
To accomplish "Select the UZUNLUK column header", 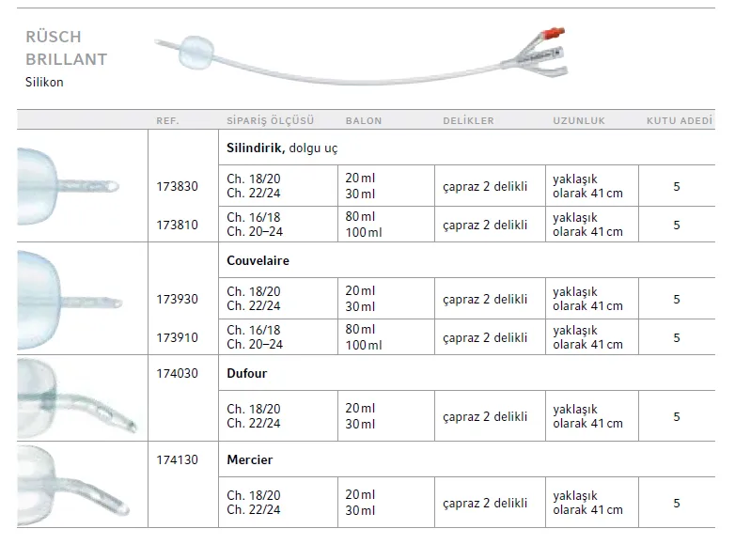I will [x=579, y=121].
